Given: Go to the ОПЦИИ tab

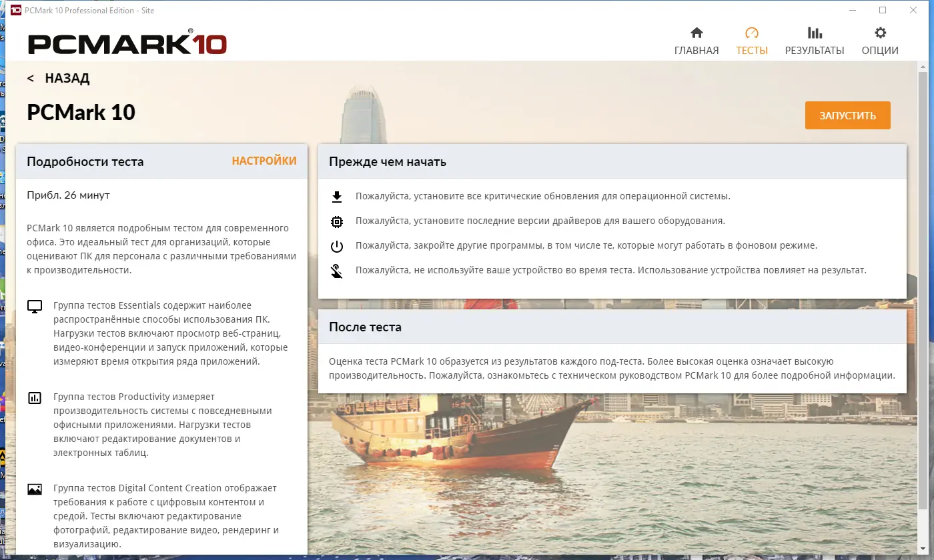Looking at the screenshot, I should 880,41.
